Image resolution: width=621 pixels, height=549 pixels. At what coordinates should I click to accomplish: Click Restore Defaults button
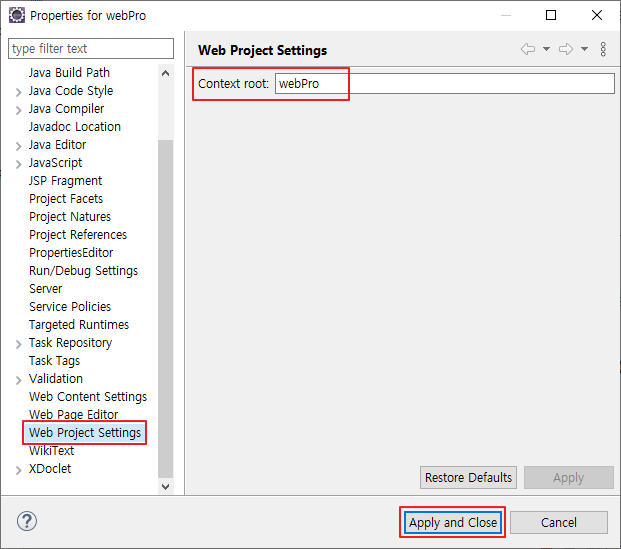[468, 478]
